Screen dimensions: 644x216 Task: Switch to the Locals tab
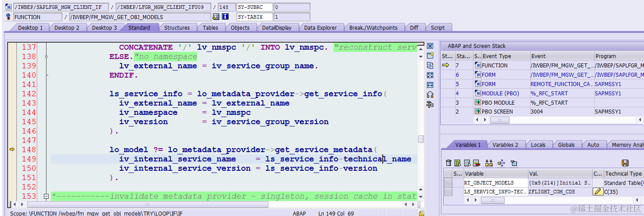(x=538, y=145)
